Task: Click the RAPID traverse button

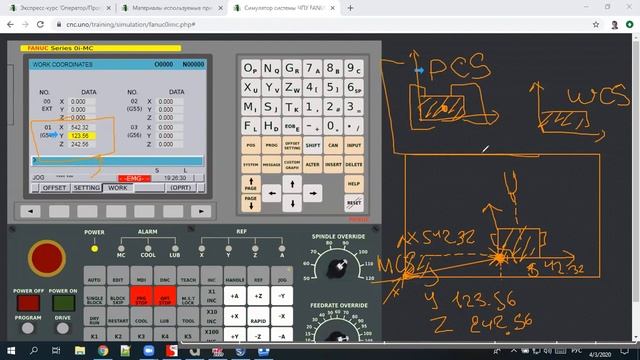Action: click(x=258, y=316)
